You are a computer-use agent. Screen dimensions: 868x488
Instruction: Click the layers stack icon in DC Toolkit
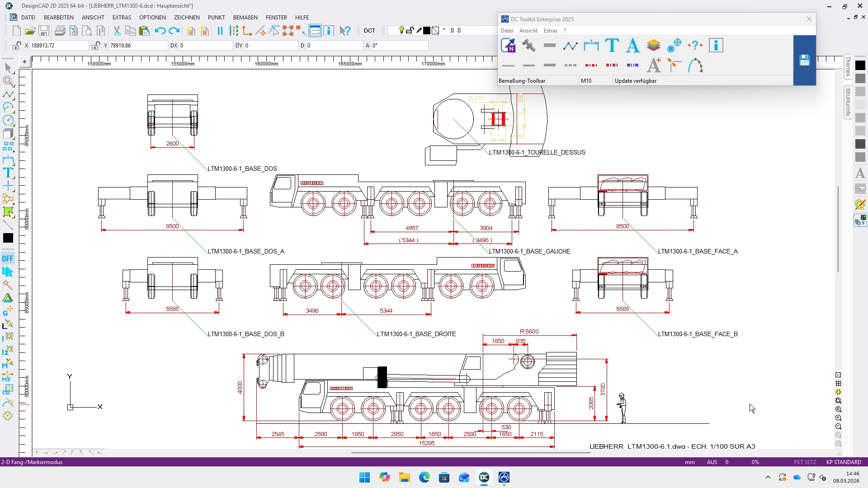pyautogui.click(x=653, y=46)
